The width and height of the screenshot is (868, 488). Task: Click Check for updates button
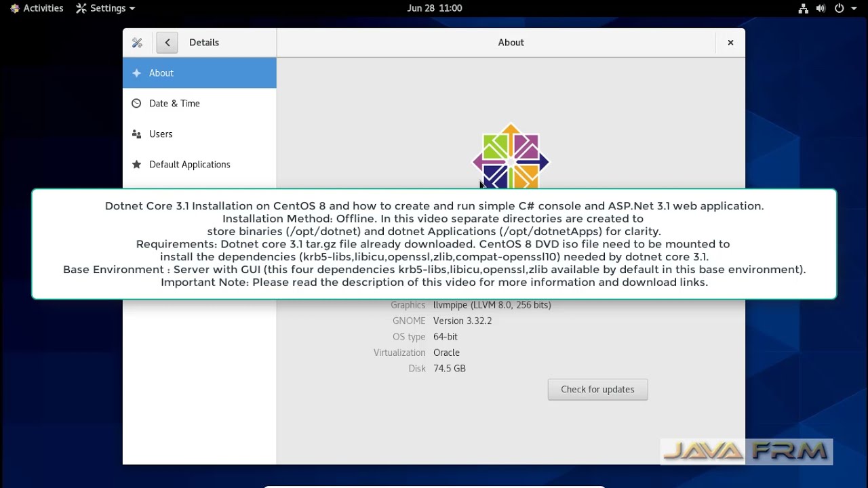point(597,389)
